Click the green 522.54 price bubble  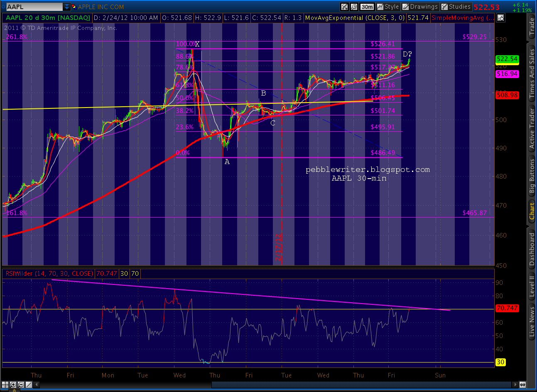(507, 59)
